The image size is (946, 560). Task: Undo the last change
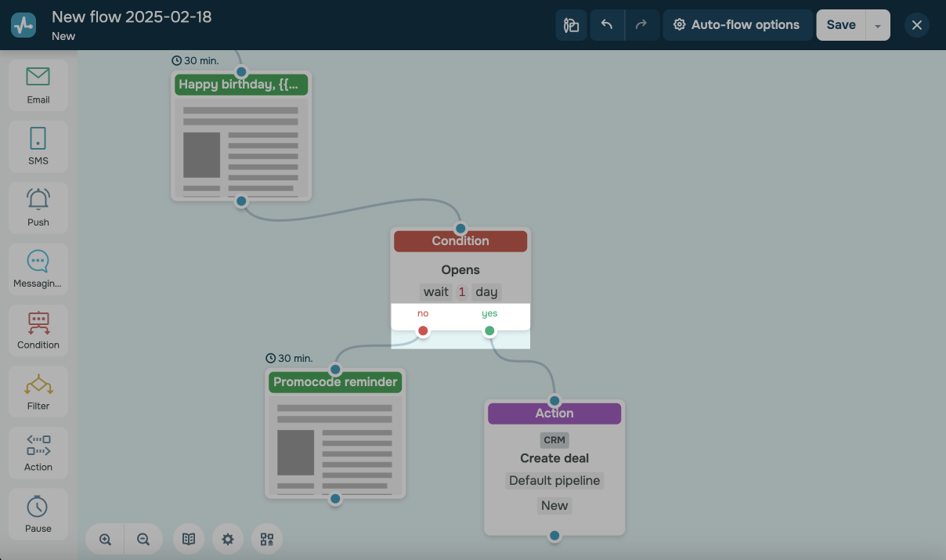point(606,25)
